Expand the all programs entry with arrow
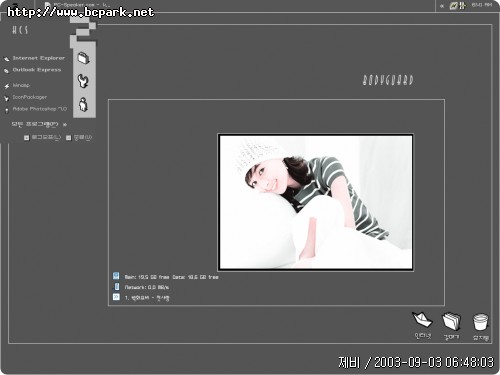 point(39,124)
